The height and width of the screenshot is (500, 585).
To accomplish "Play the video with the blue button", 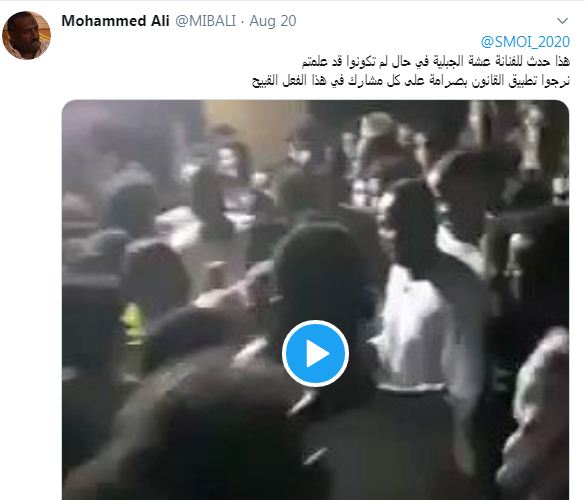I will (315, 353).
